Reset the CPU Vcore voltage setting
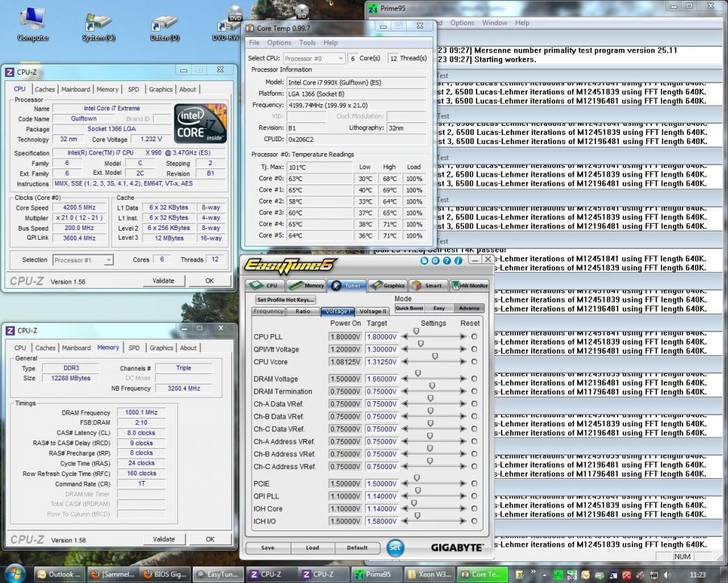Viewport: 728px width, 583px height. point(474,362)
